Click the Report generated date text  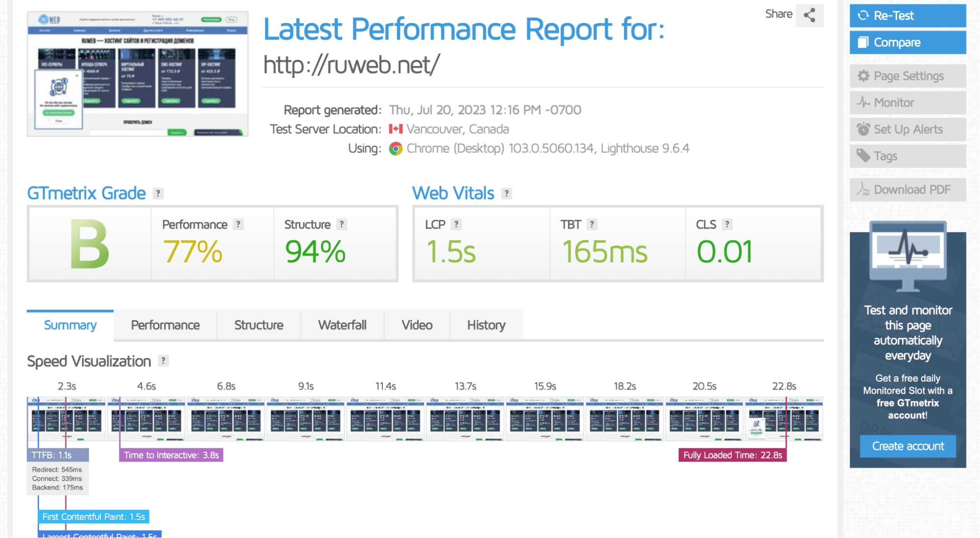(485, 110)
